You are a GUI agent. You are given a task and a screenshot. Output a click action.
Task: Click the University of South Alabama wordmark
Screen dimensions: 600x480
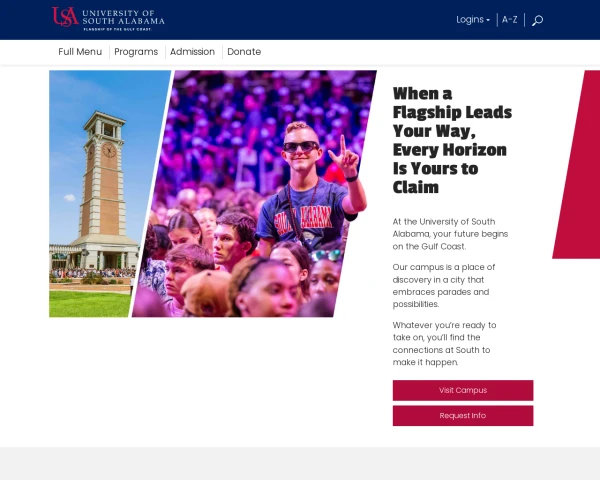[x=123, y=17]
